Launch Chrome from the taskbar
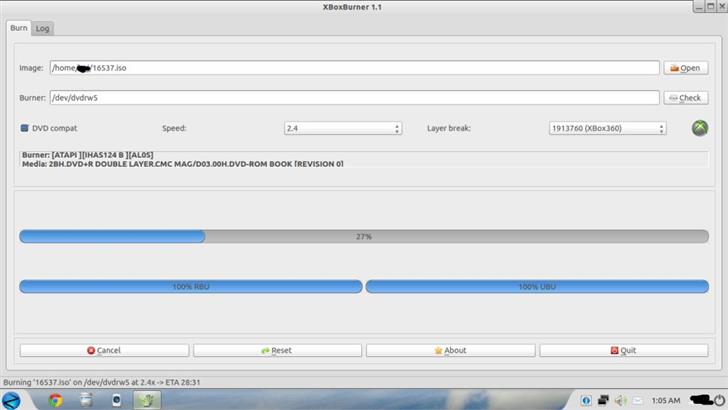728x410 pixels. pyautogui.click(x=56, y=400)
